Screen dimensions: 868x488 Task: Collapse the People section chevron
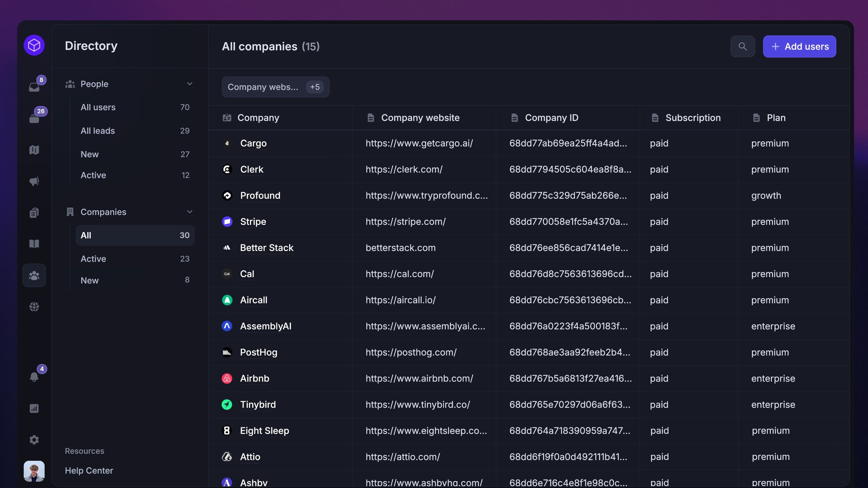pos(190,84)
